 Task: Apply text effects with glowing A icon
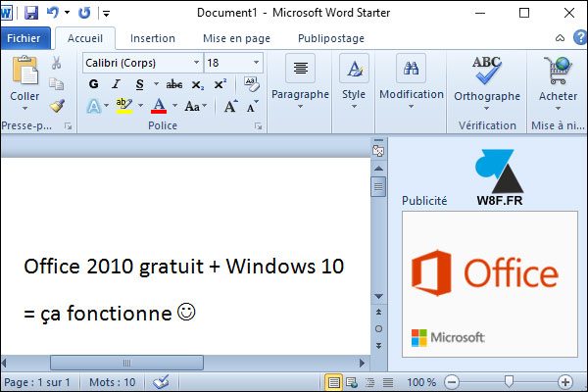click(94, 106)
